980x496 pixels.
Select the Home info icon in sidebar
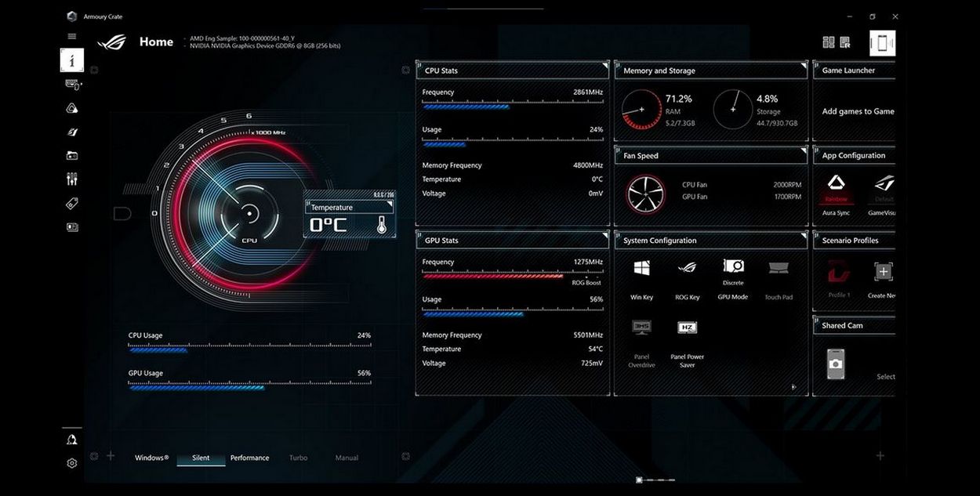point(72,60)
